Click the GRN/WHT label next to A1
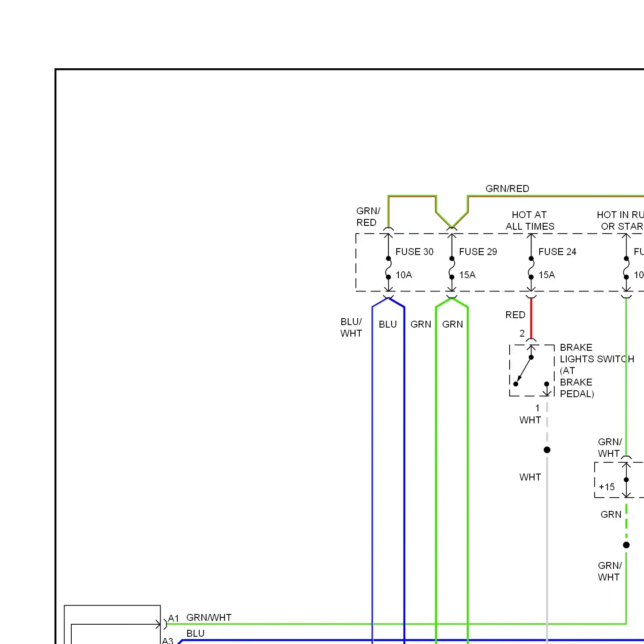The height and width of the screenshot is (644, 644). [209, 618]
